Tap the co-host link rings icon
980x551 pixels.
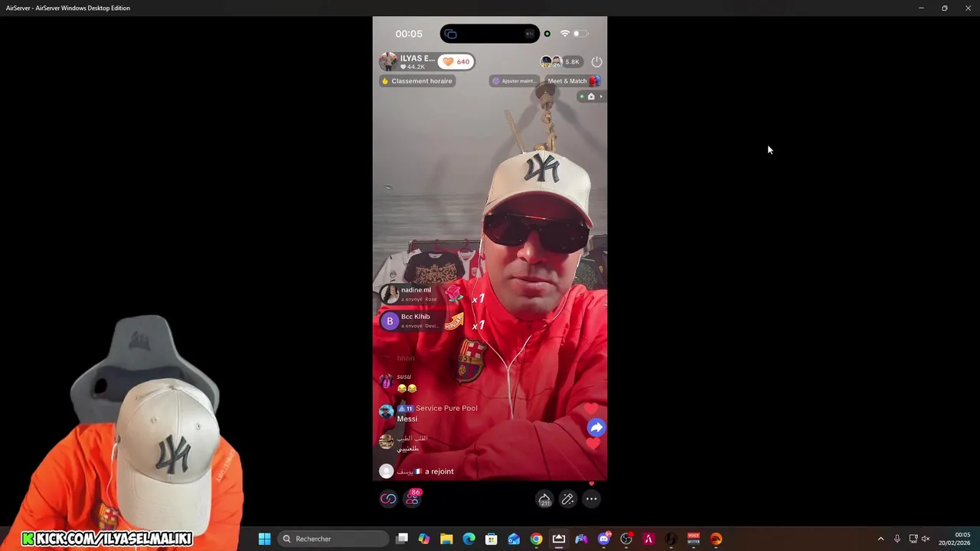coord(388,499)
